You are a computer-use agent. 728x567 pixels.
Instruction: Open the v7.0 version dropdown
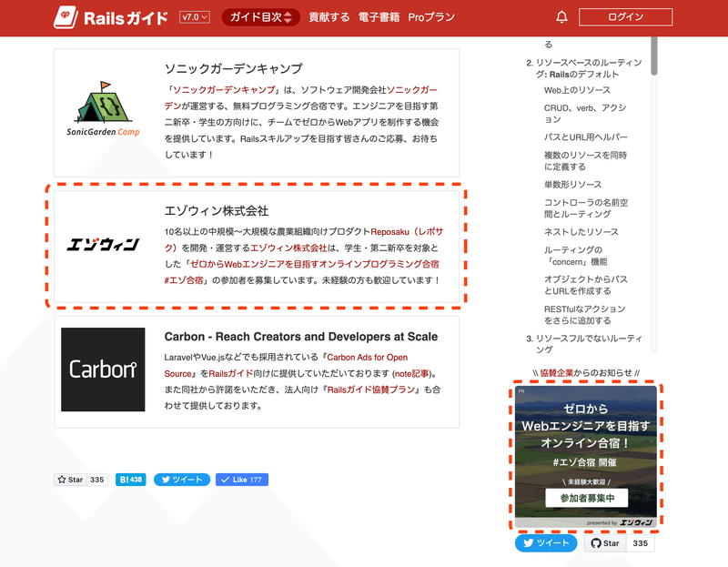pos(195,17)
